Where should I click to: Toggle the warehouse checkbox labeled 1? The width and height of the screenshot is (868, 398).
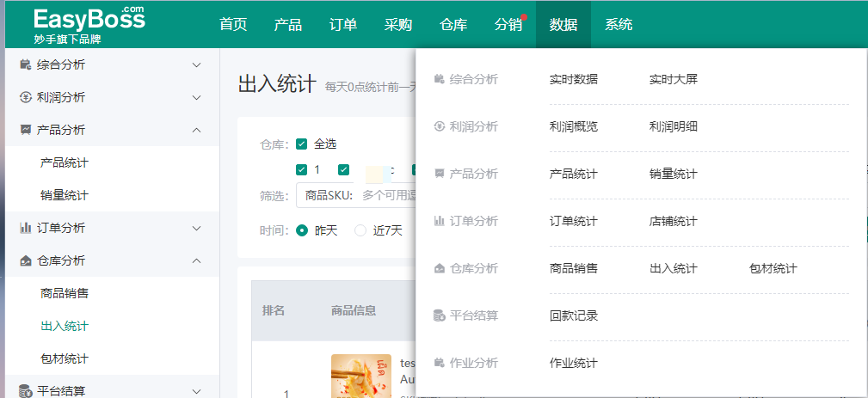point(301,169)
